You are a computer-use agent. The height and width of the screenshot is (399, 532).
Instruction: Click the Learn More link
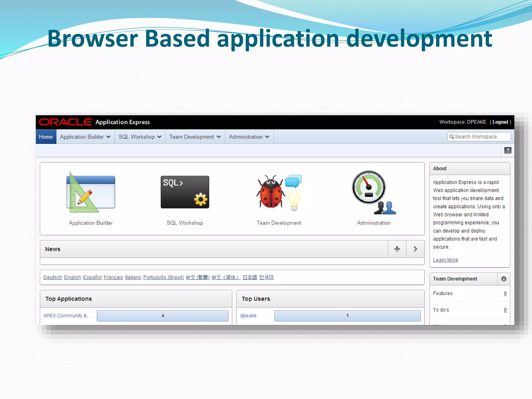[x=445, y=260]
